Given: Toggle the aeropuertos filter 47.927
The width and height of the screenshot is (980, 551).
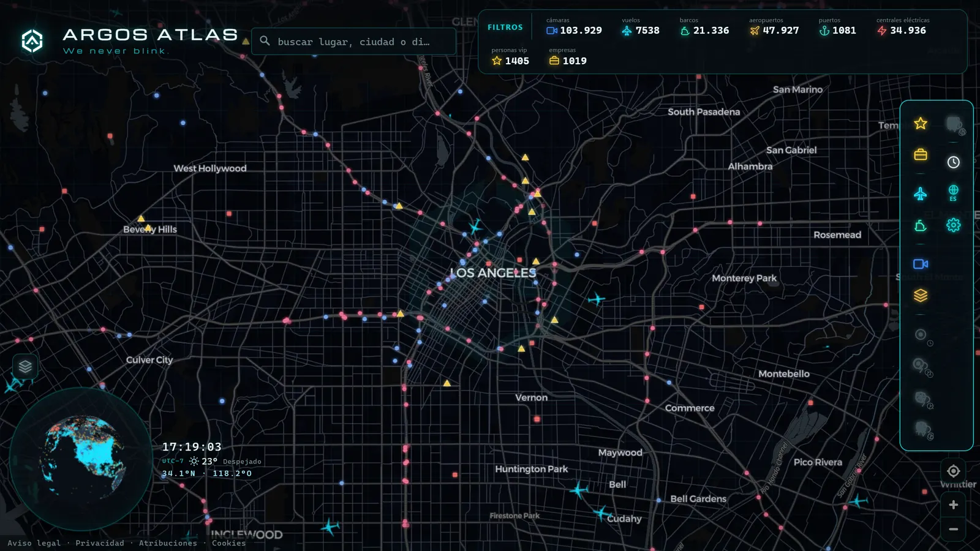Looking at the screenshot, I should pyautogui.click(x=774, y=26).
